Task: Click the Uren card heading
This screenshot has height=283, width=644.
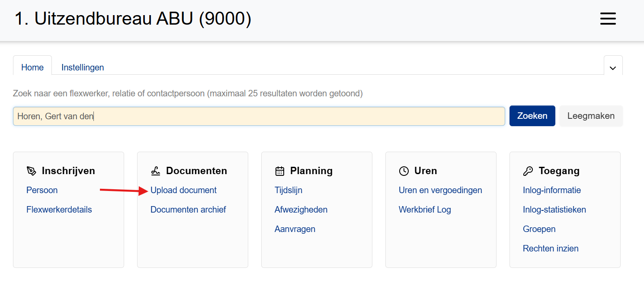Action: pos(426,171)
